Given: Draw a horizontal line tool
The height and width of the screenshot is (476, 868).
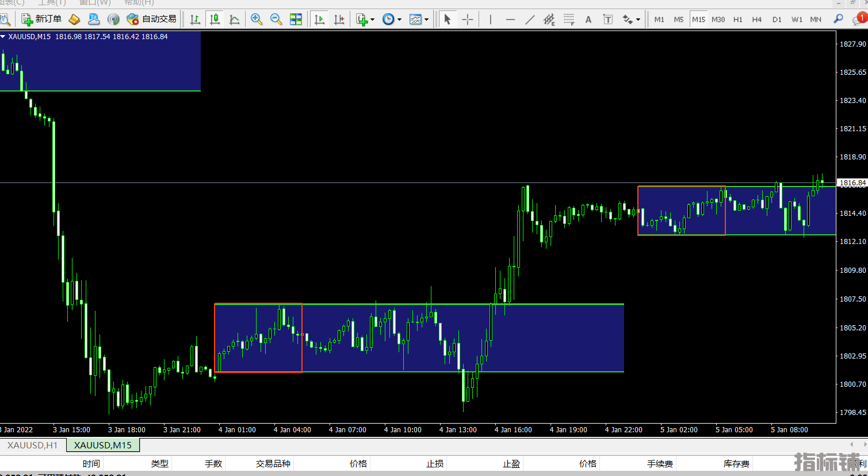Looking at the screenshot, I should coord(510,19).
